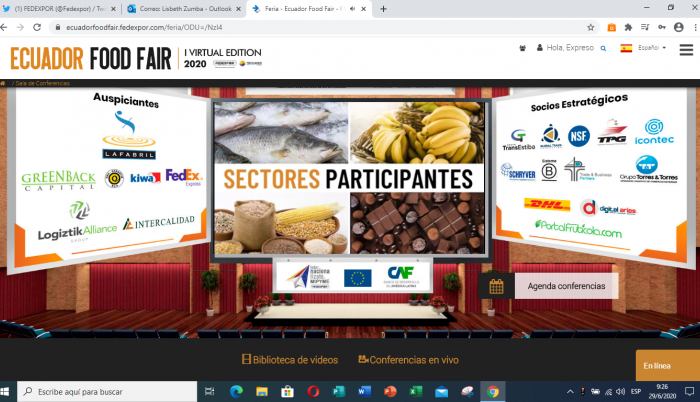The image size is (700, 402).
Task: Mute the Ecuador Food Fair tab audio
Action: click(352, 8)
